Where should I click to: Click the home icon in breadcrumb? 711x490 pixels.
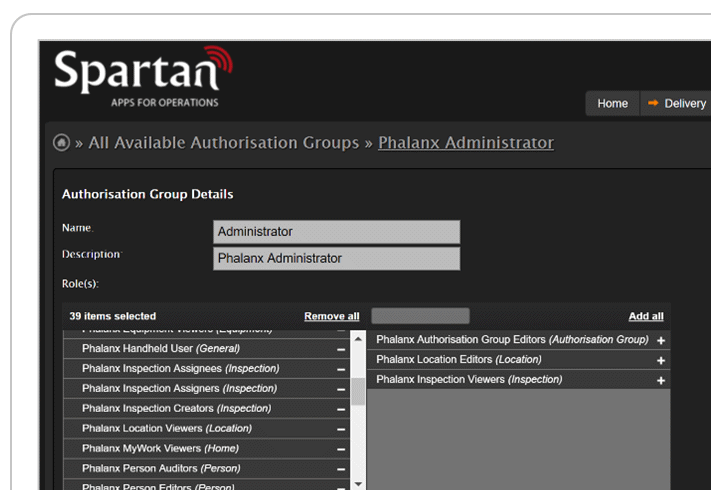point(62,142)
